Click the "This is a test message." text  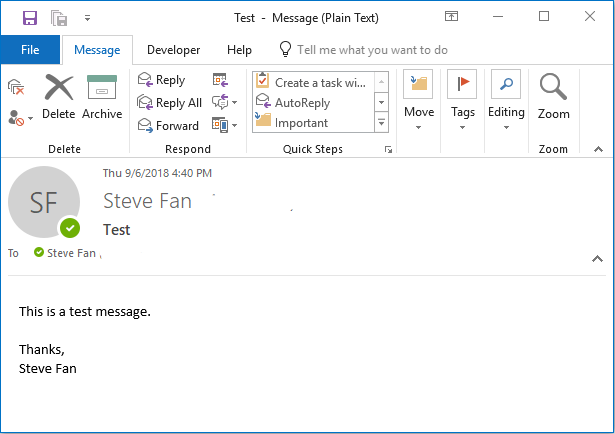85,311
